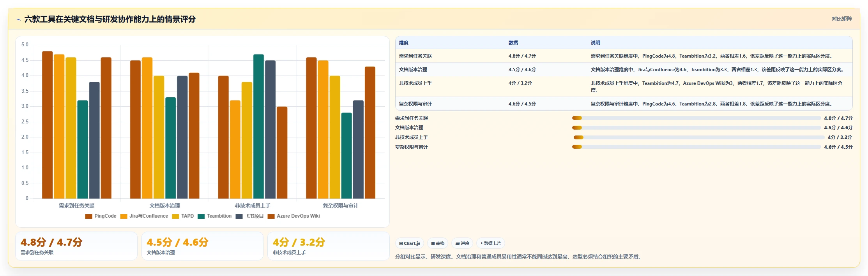The width and height of the screenshot is (868, 276).
Task: Click the panel title 六款工具在关键文档…情景评分
Action: click(x=110, y=19)
